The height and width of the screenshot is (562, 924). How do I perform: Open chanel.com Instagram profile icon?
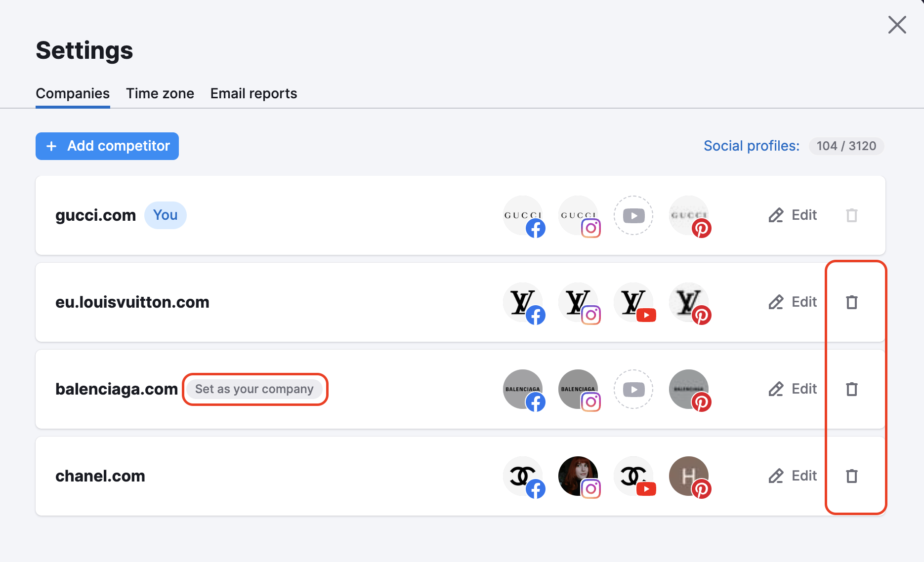click(x=580, y=476)
